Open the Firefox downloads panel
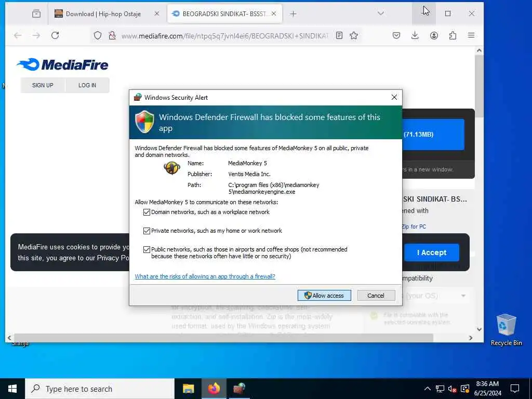The image size is (532, 399). click(x=415, y=35)
